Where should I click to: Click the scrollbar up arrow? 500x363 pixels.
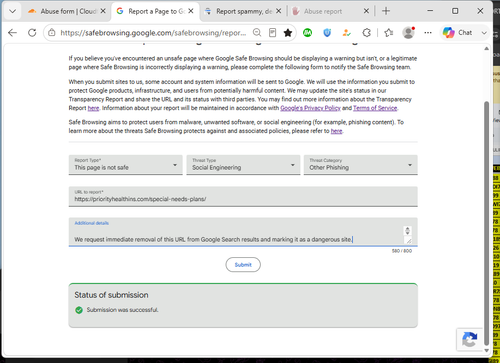pos(486,49)
